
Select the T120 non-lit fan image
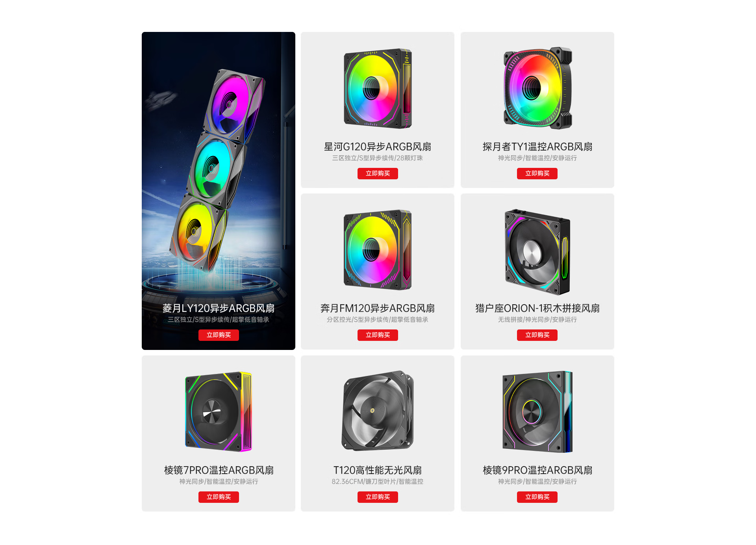tap(378, 410)
